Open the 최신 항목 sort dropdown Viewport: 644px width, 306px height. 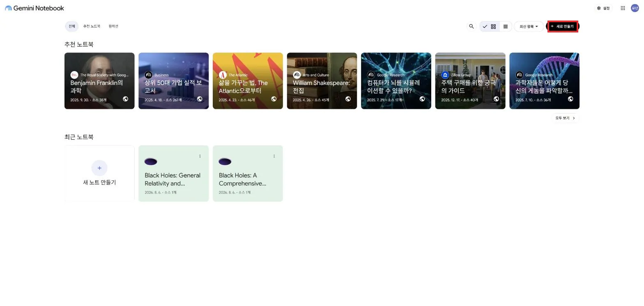[x=529, y=26]
